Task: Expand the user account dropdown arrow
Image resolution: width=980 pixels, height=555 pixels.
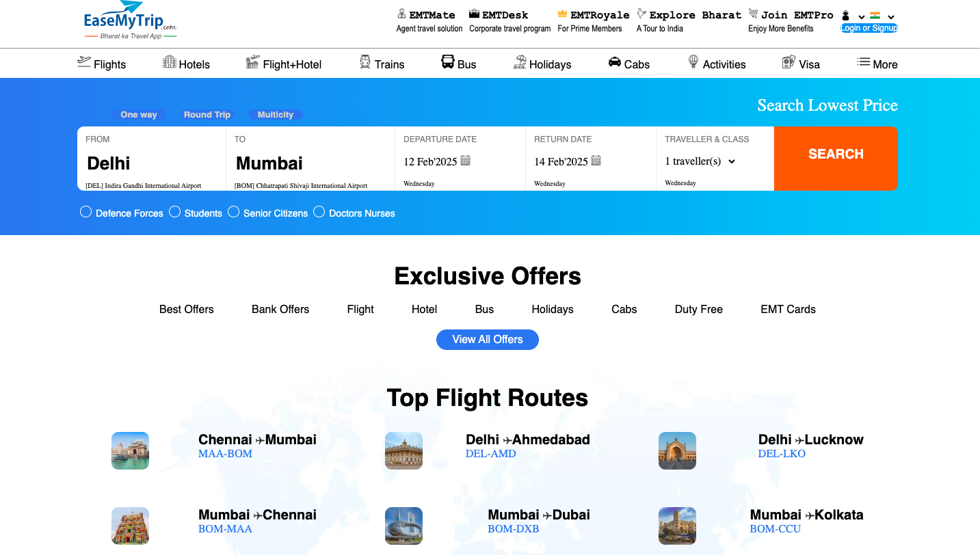Action: [x=862, y=17]
